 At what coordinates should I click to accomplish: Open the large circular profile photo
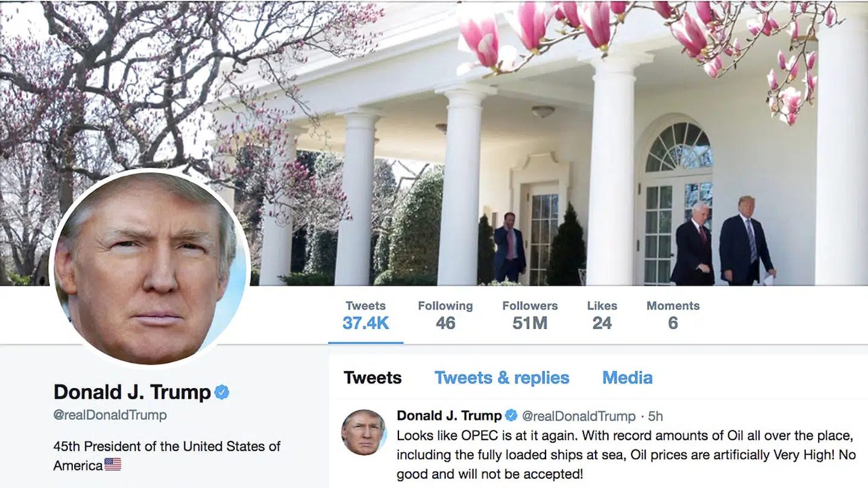149,269
